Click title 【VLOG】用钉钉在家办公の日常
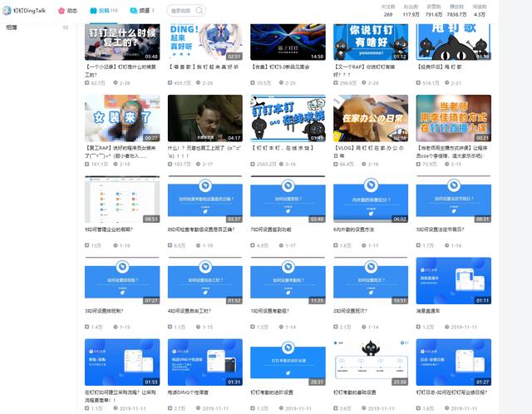The height and width of the screenshot is (414, 532). pyautogui.click(x=369, y=151)
